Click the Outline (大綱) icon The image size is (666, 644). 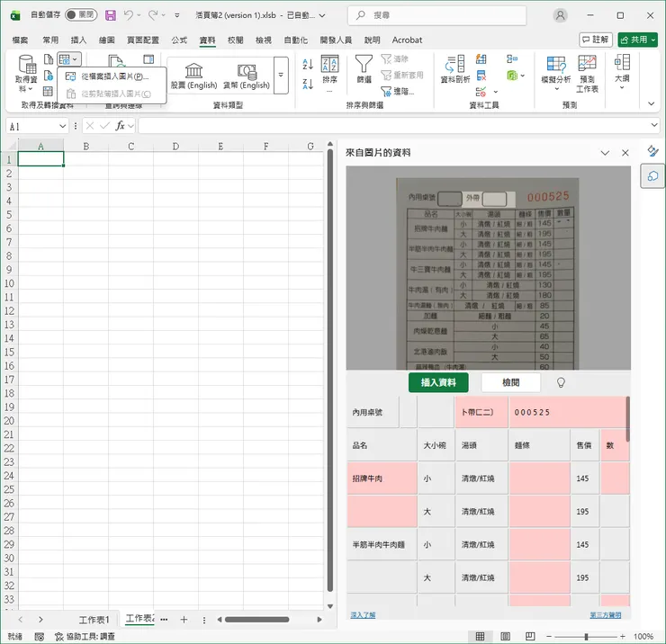pyautogui.click(x=622, y=63)
